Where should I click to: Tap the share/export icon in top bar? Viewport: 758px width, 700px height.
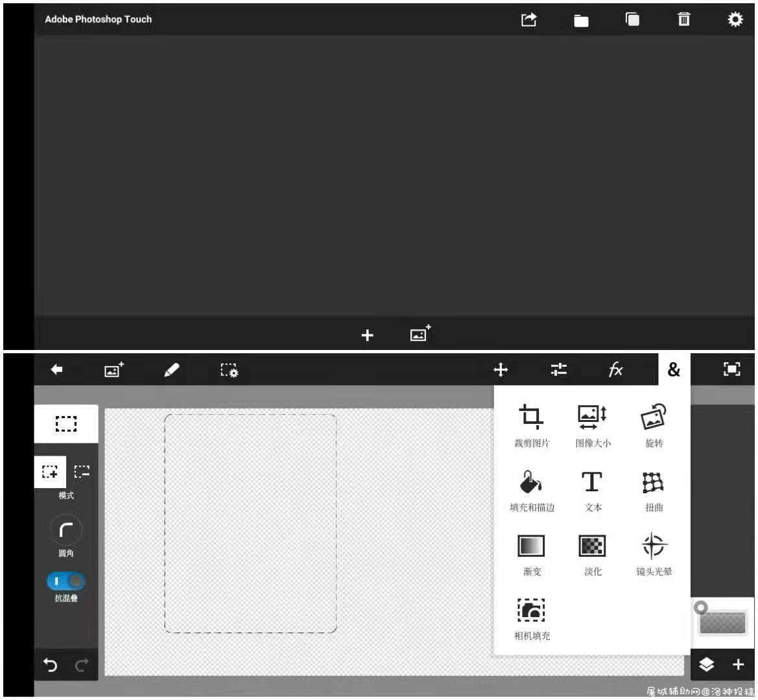pyautogui.click(x=529, y=19)
